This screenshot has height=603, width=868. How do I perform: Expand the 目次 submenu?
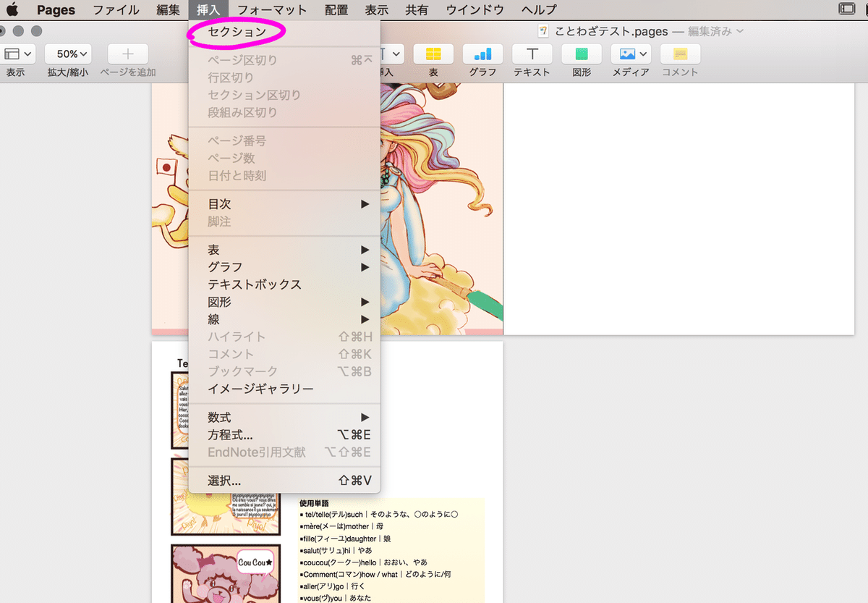[284, 204]
